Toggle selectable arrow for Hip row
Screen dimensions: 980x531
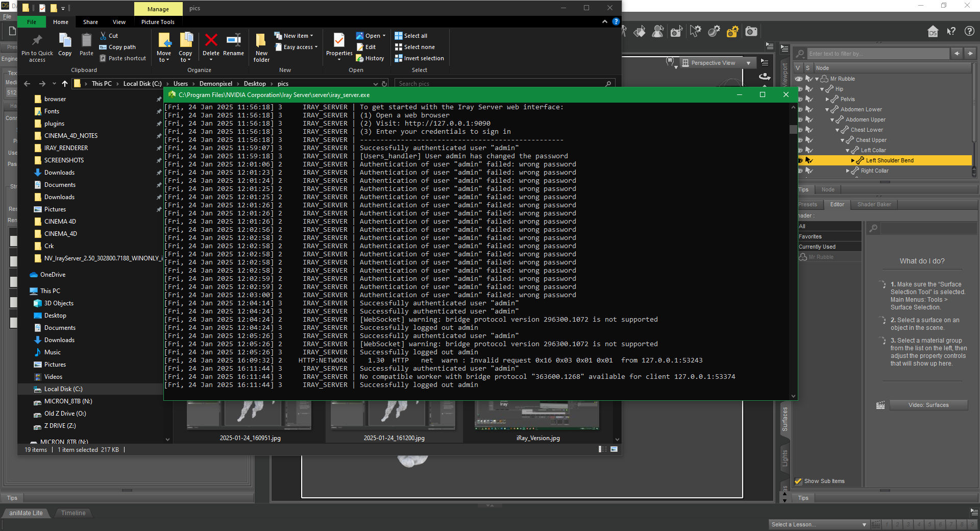tap(809, 89)
